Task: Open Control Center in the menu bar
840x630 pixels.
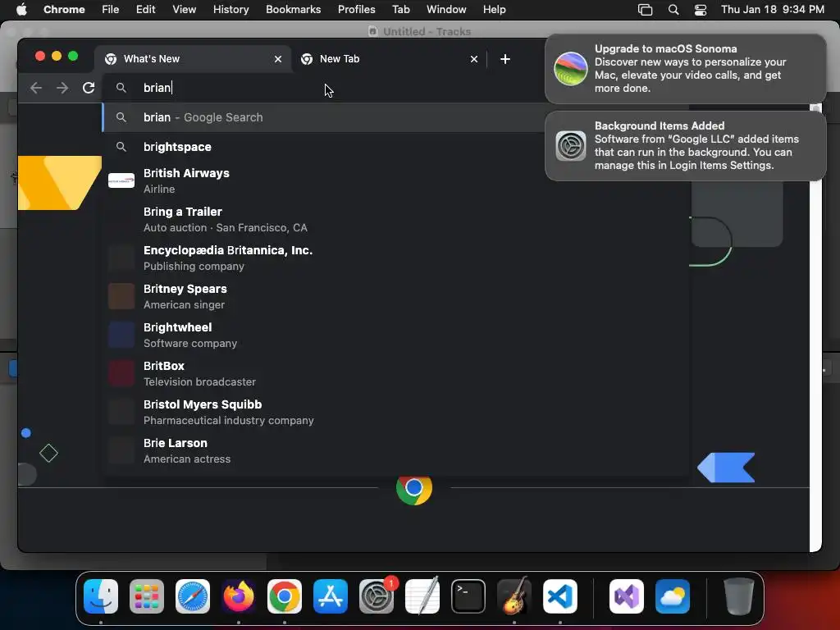Action: (701, 10)
